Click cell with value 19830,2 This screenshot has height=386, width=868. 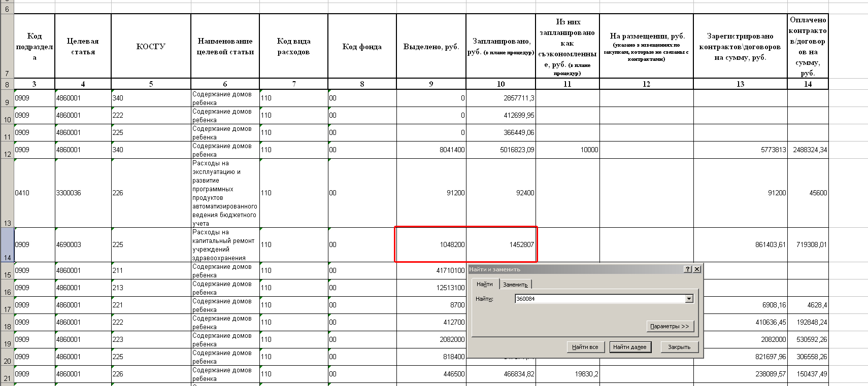coord(567,374)
